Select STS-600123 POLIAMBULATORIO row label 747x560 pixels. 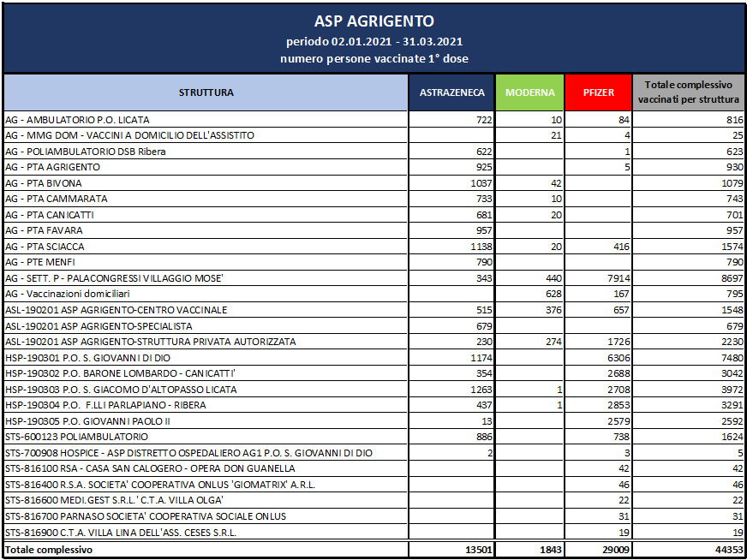(x=77, y=437)
